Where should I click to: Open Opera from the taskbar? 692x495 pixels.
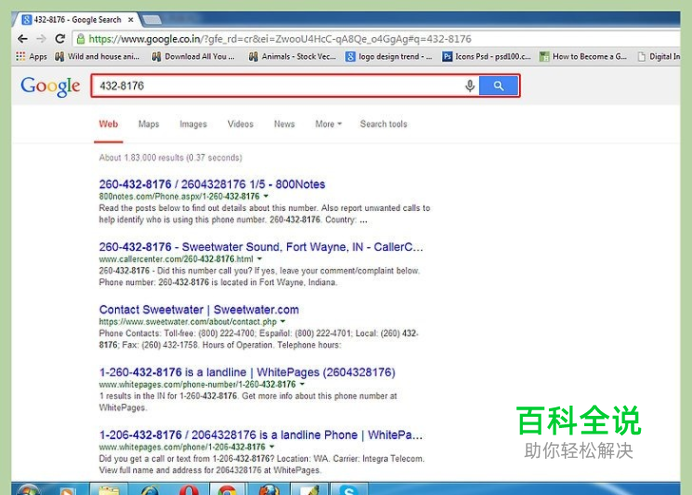[x=188, y=490]
